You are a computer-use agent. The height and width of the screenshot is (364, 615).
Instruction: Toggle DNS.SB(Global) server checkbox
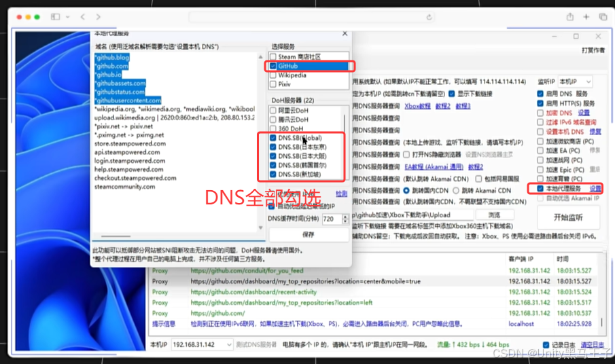(x=273, y=138)
